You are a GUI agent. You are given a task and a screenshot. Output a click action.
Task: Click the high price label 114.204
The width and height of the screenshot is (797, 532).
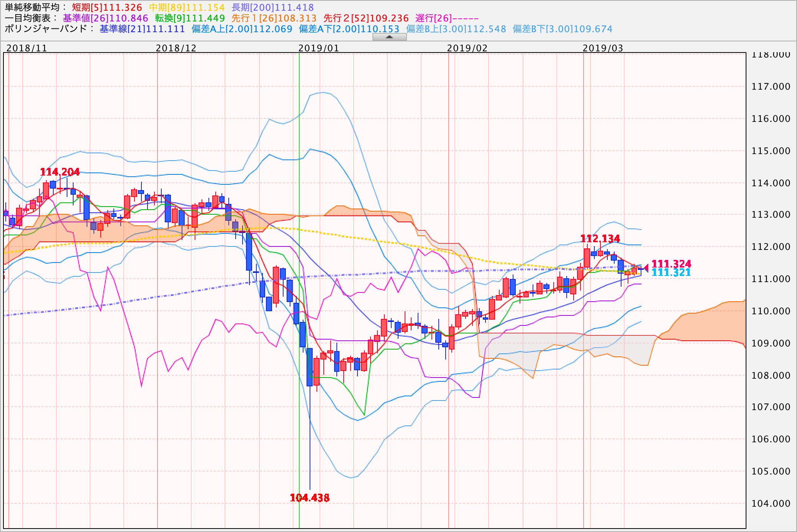pos(60,172)
